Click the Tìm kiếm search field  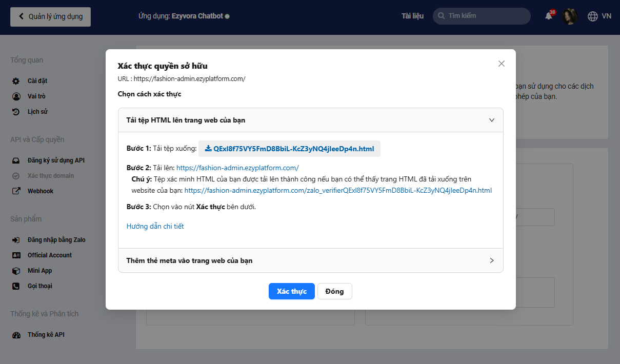coord(482,16)
